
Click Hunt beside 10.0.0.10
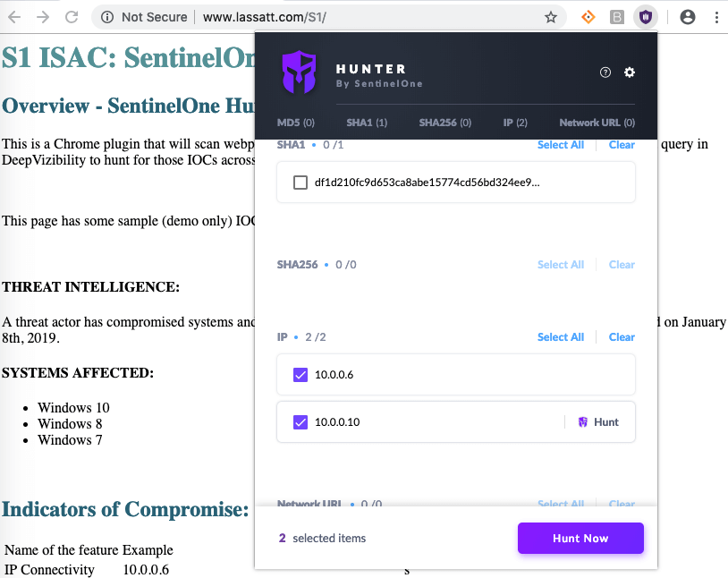(x=598, y=422)
